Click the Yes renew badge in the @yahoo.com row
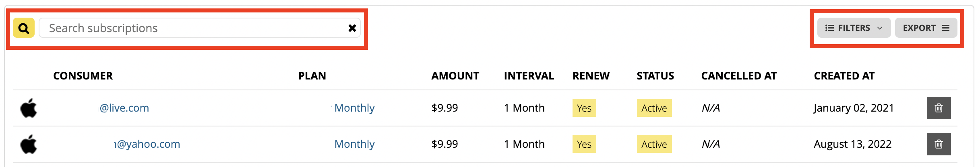 point(584,144)
